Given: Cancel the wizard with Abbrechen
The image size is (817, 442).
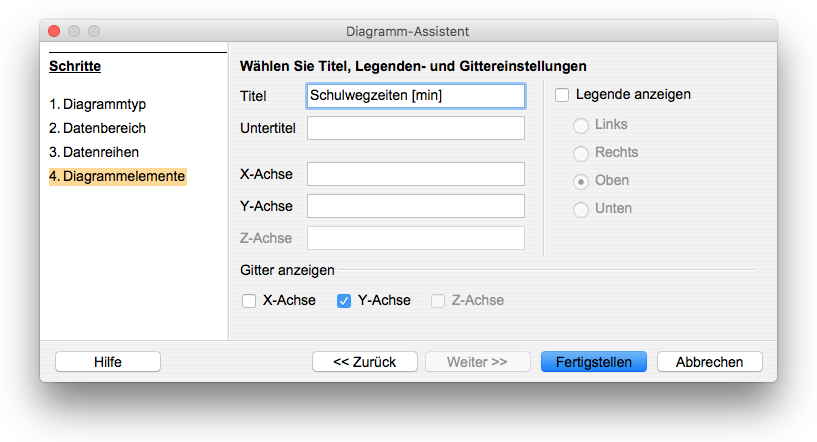Looking at the screenshot, I should (x=710, y=362).
